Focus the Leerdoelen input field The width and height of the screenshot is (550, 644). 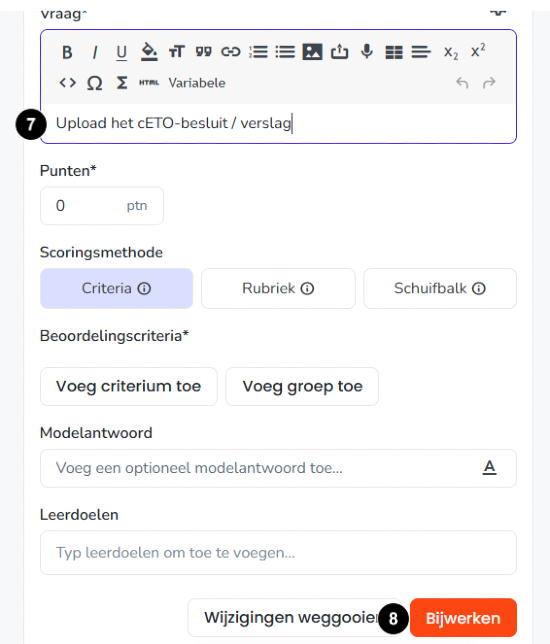pyautogui.click(x=278, y=552)
